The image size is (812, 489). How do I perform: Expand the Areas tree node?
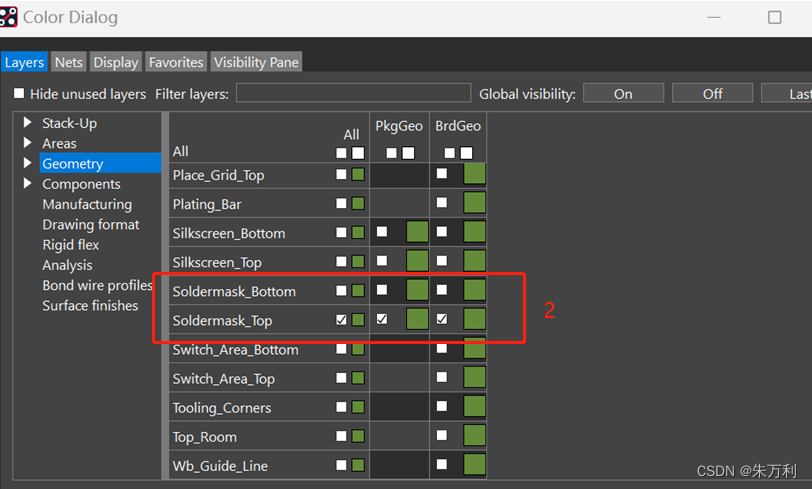pos(27,143)
